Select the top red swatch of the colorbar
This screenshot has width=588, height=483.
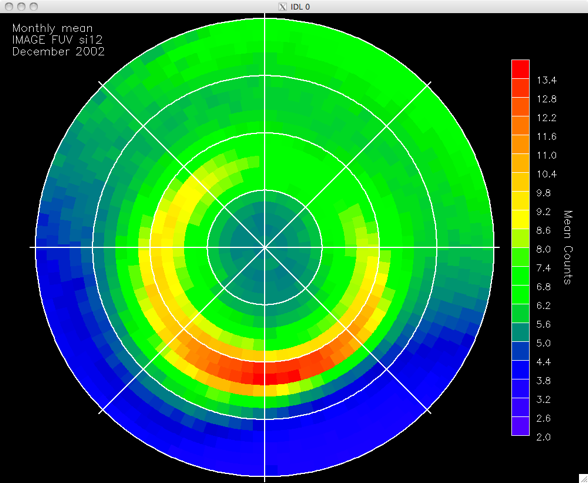click(x=520, y=69)
